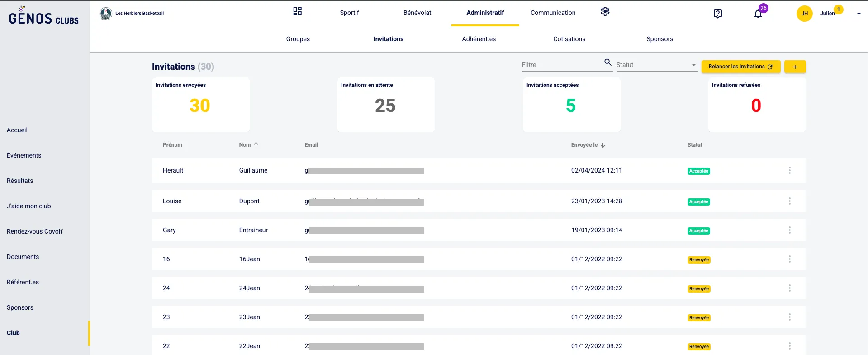The width and height of the screenshot is (868, 355).
Task: Type in the Filtre input field
Action: click(x=561, y=65)
